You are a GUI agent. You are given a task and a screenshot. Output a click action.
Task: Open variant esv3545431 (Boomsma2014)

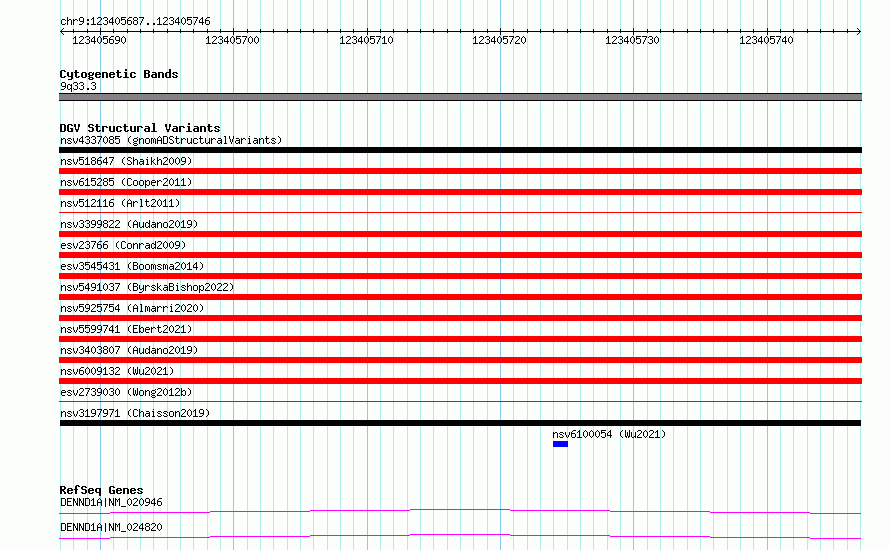tap(132, 266)
